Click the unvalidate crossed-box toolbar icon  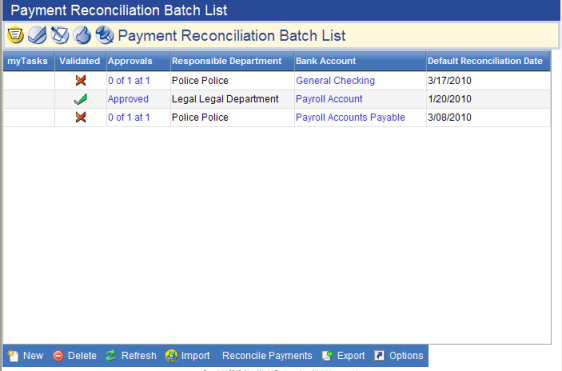point(59,35)
